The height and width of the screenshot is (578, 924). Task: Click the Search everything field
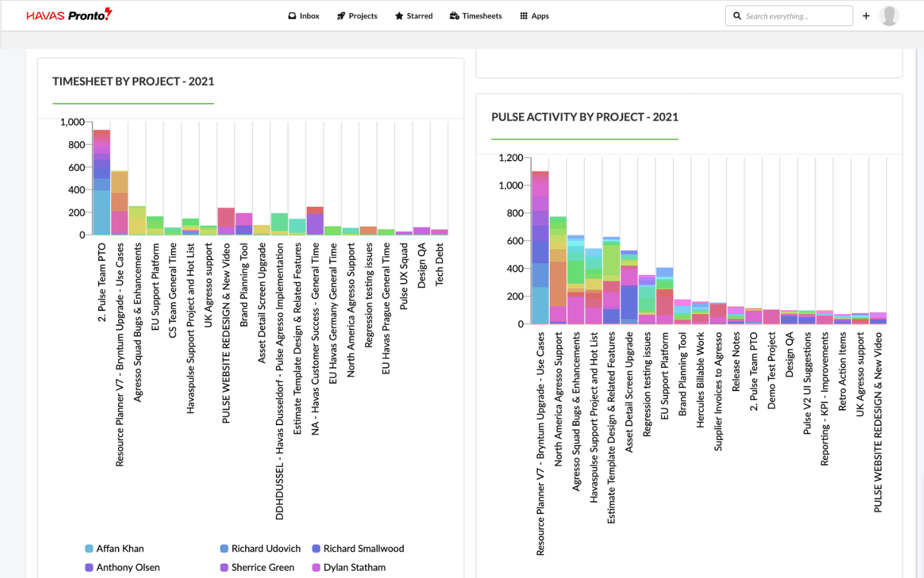(789, 16)
